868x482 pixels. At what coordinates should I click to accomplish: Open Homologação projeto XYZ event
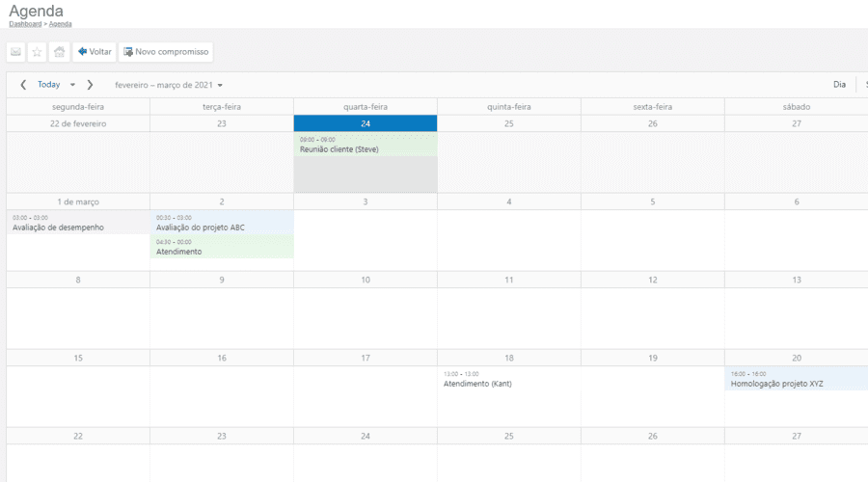coord(796,379)
